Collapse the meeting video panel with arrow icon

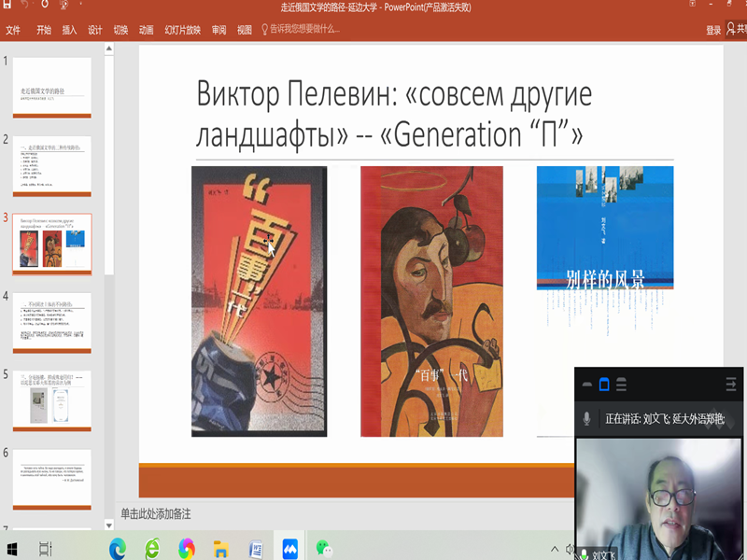(x=731, y=385)
